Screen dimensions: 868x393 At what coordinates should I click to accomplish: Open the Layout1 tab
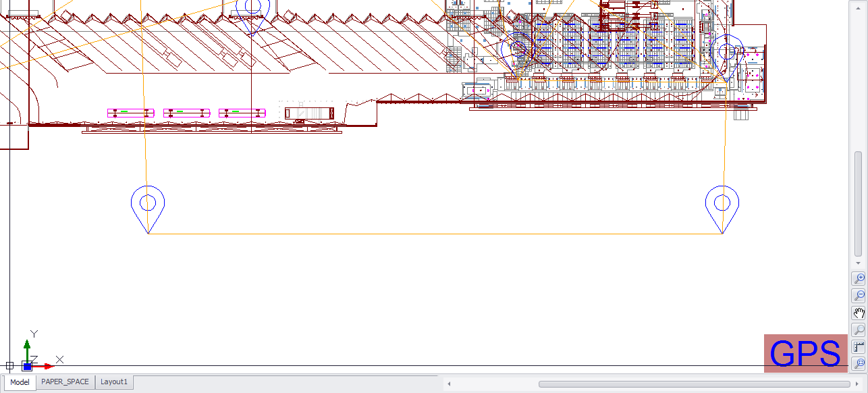[114, 382]
